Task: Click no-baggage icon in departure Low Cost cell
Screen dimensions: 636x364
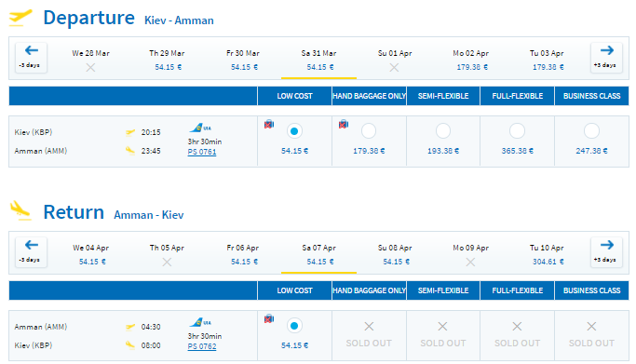Action: pyautogui.click(x=269, y=124)
